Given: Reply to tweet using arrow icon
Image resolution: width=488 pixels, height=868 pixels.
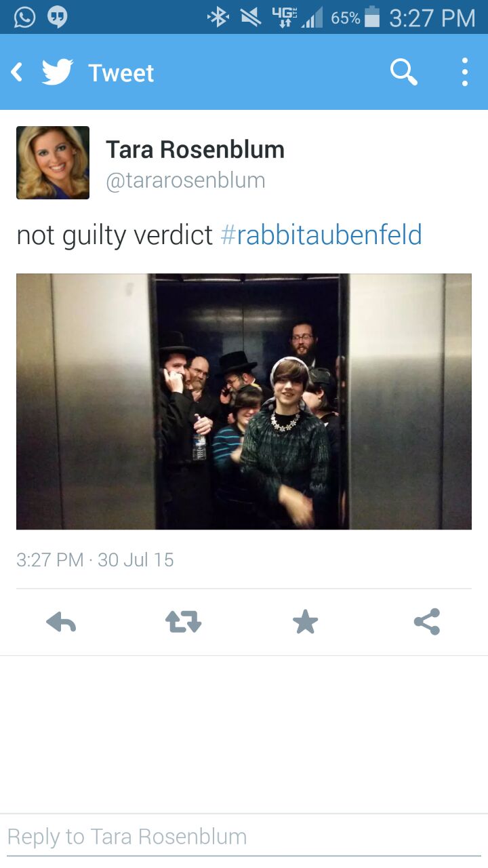Looking at the screenshot, I should [x=61, y=622].
